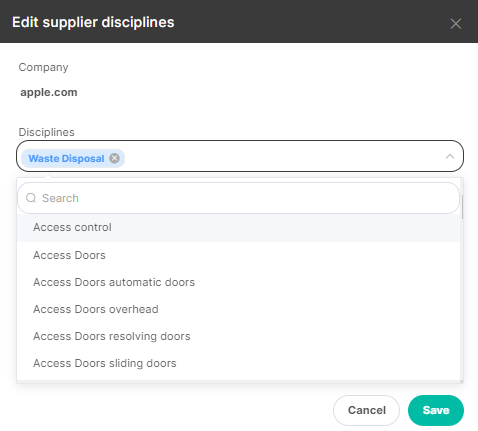This screenshot has height=431, width=478.
Task: Click the dialog title text
Action: [93, 23]
